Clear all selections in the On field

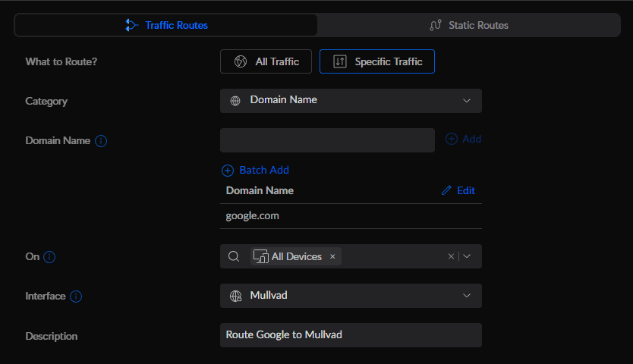coord(451,256)
